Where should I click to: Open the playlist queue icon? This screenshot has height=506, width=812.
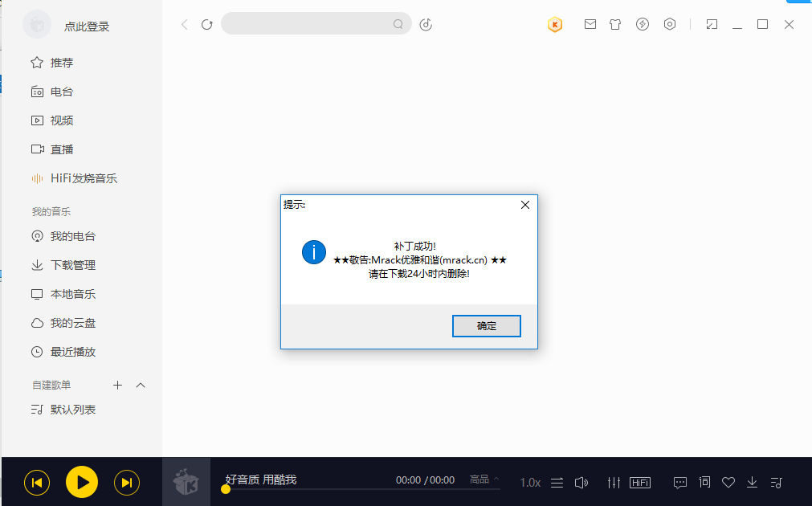pyautogui.click(x=776, y=483)
